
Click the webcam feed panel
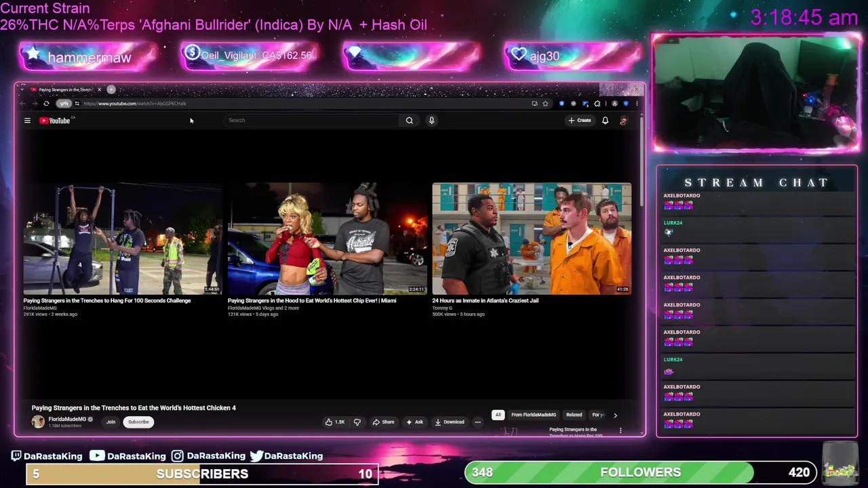[x=756, y=93]
